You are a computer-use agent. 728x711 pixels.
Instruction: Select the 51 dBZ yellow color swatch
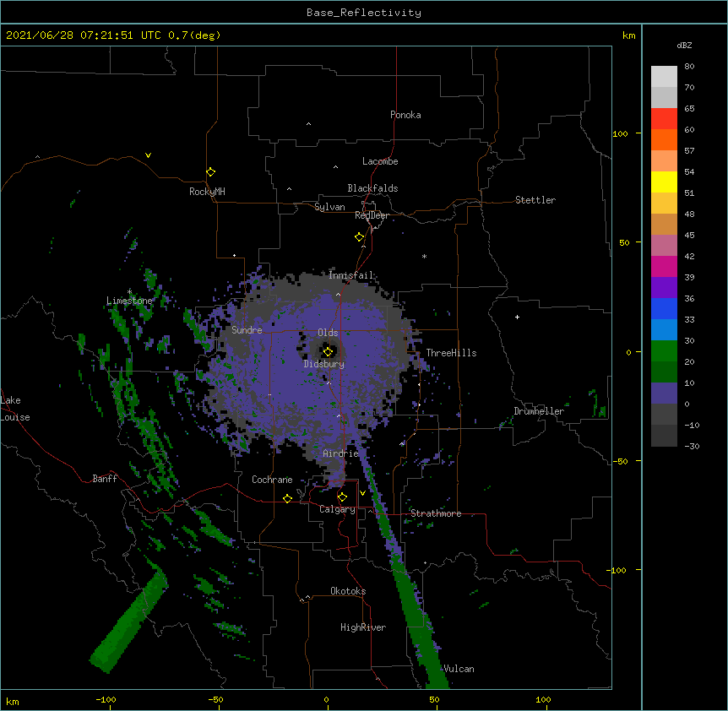(x=664, y=182)
